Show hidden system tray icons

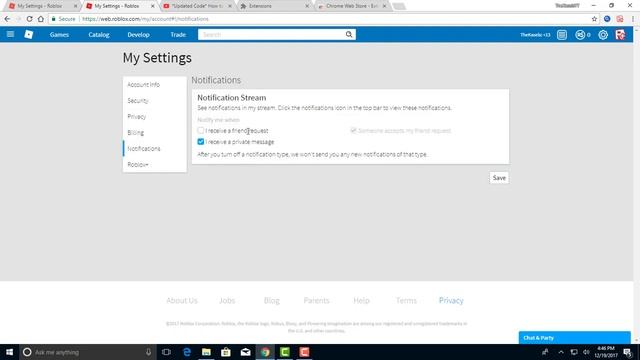coord(561,352)
